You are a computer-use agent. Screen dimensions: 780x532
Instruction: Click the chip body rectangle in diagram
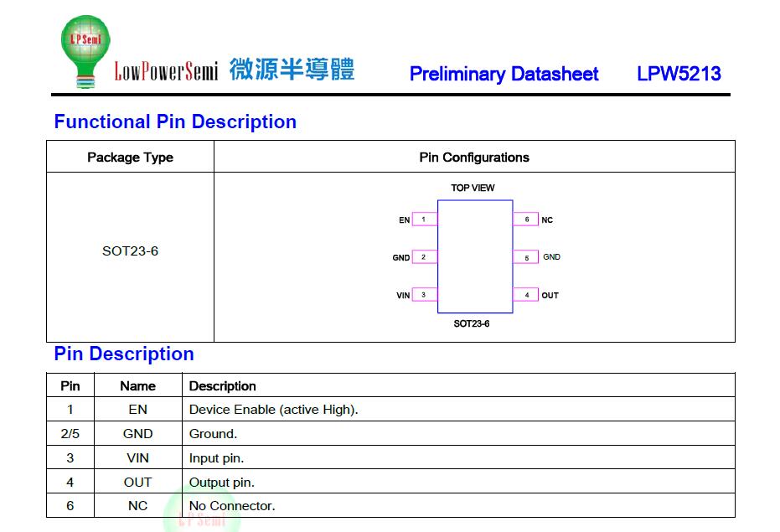pyautogui.click(x=475, y=256)
